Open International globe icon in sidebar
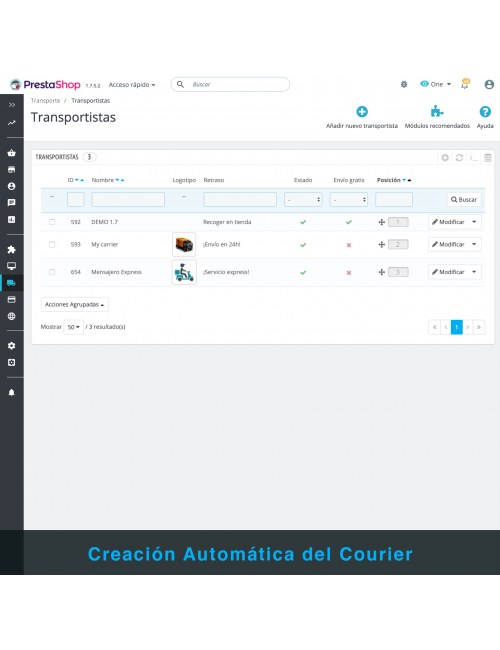 click(x=12, y=316)
